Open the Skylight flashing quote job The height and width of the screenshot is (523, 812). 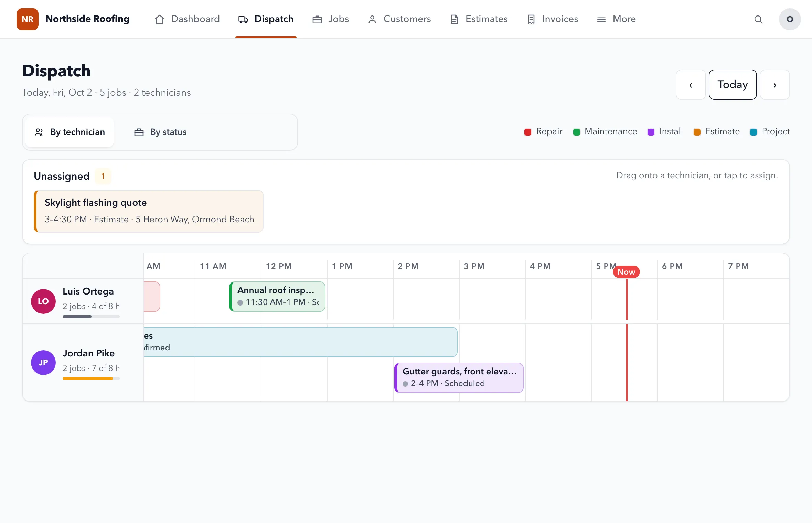[x=149, y=211]
